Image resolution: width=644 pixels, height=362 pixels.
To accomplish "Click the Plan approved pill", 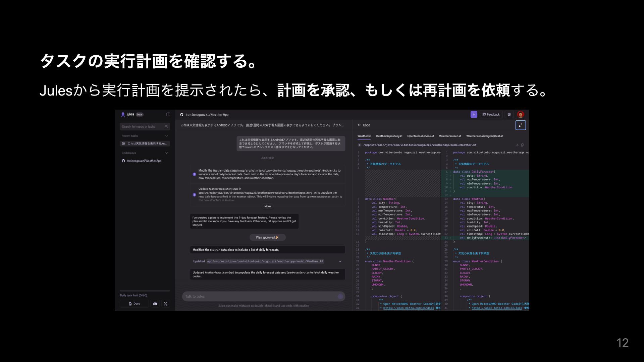I will [x=268, y=237].
